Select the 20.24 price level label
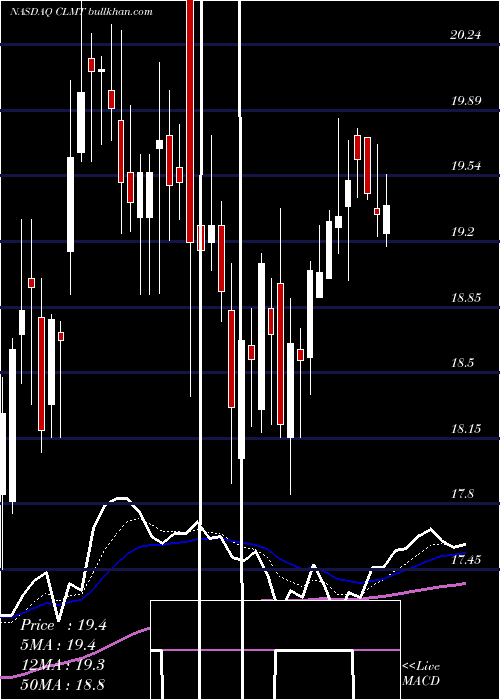Viewport: 500px width, 700px height. pos(466,35)
